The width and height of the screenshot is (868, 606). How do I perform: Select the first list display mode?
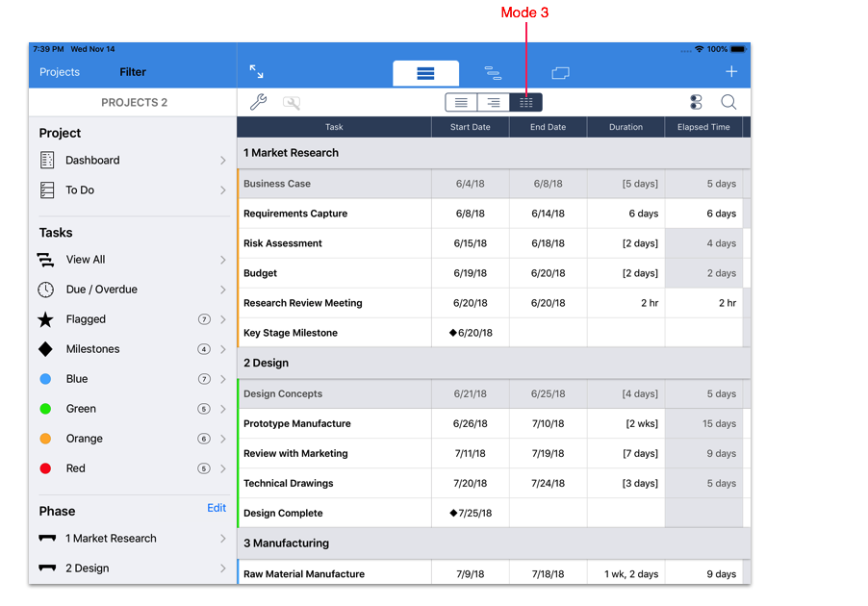(x=462, y=103)
